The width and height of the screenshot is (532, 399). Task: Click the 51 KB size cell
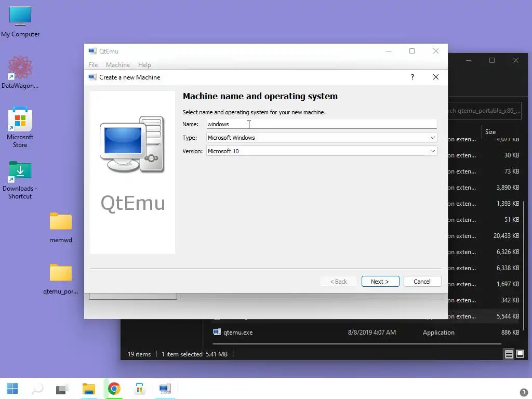[x=512, y=220]
